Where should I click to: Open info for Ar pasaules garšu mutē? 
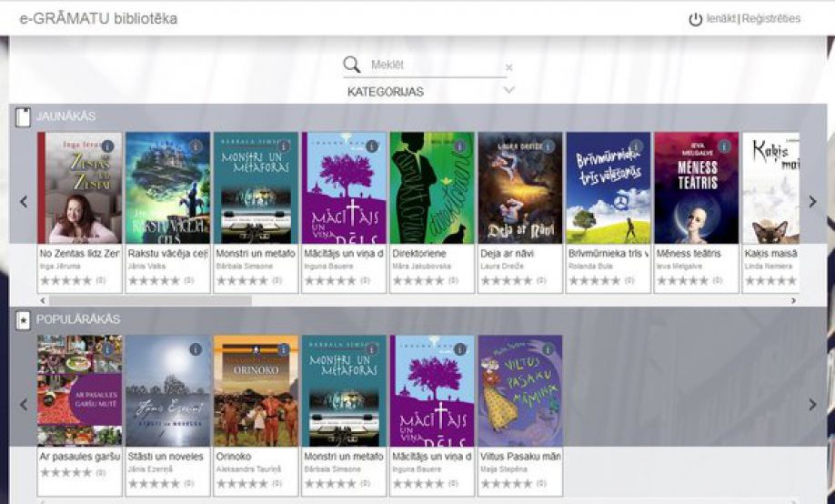(108, 349)
